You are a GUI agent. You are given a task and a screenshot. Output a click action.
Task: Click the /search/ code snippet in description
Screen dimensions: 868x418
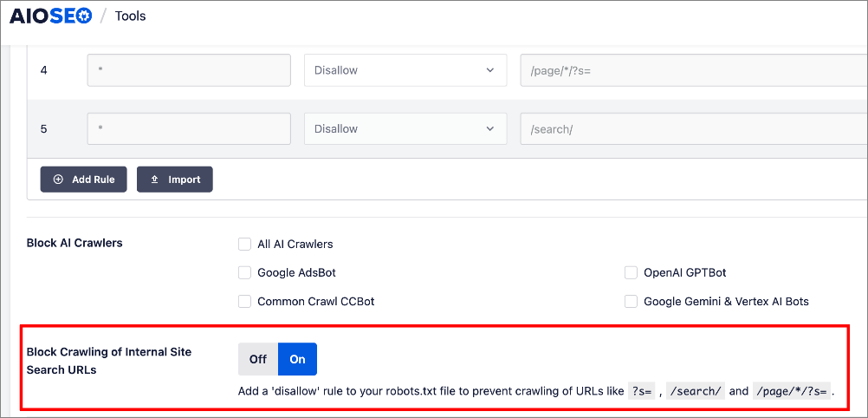coord(696,391)
